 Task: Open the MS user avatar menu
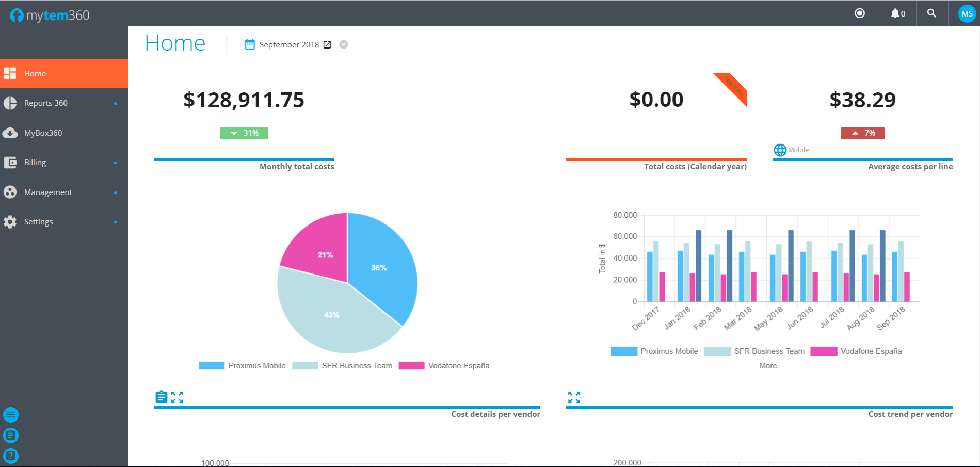point(967,14)
